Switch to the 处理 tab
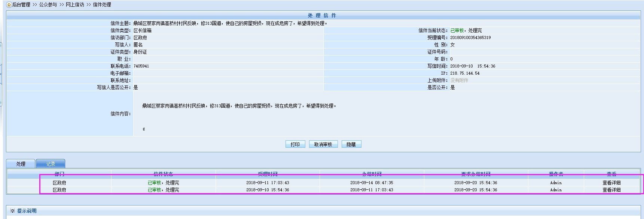 21,164
